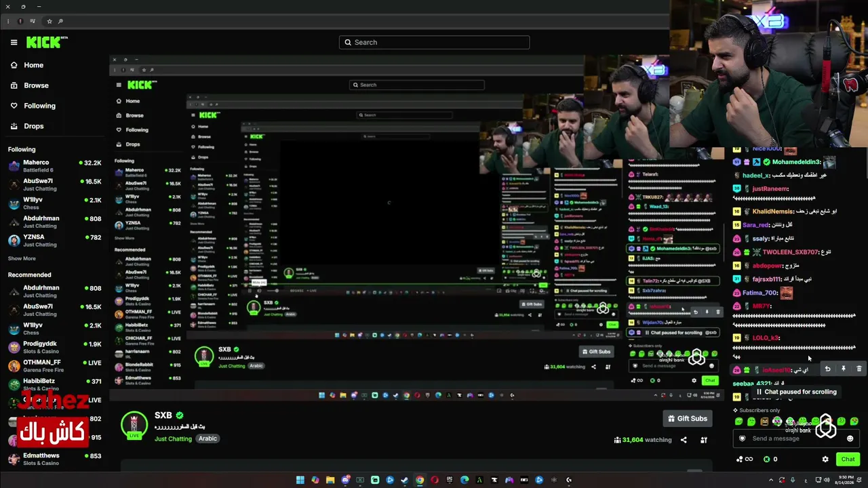This screenshot has height=488, width=868.
Task: Click the icon right of the share icon
Action: pyautogui.click(x=704, y=440)
